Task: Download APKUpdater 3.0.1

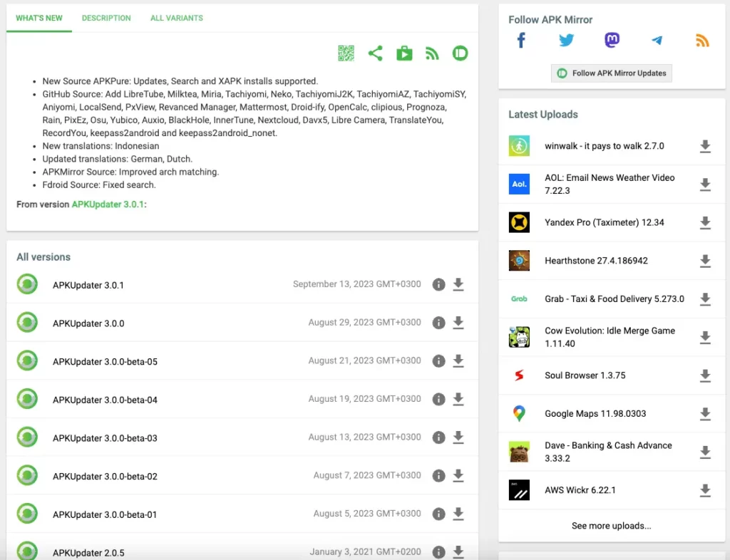Action: tap(458, 284)
